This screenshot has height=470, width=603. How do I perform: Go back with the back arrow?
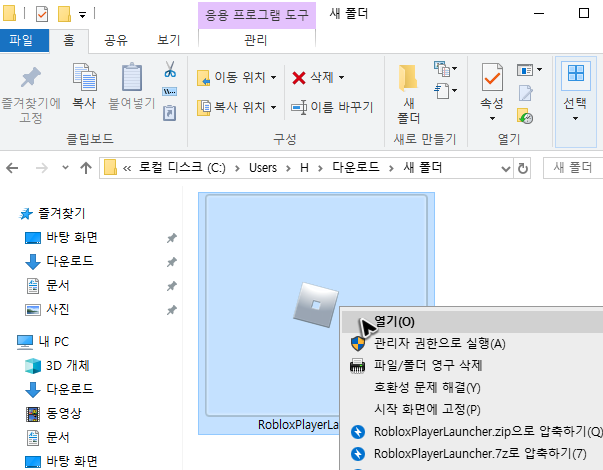point(12,168)
